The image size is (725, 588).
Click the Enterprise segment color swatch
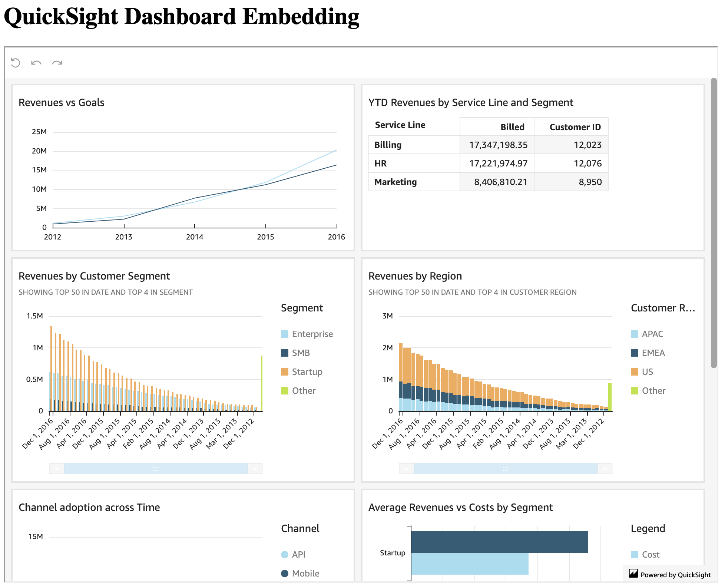coord(285,334)
